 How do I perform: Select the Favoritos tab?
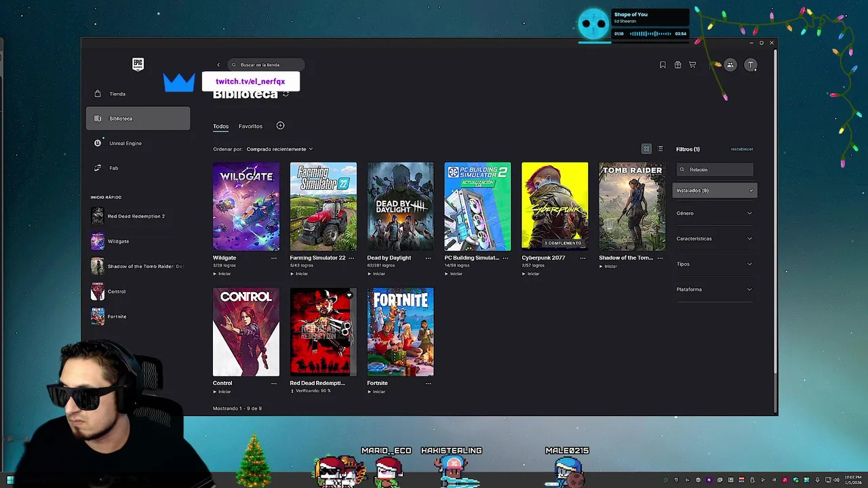[x=250, y=126]
